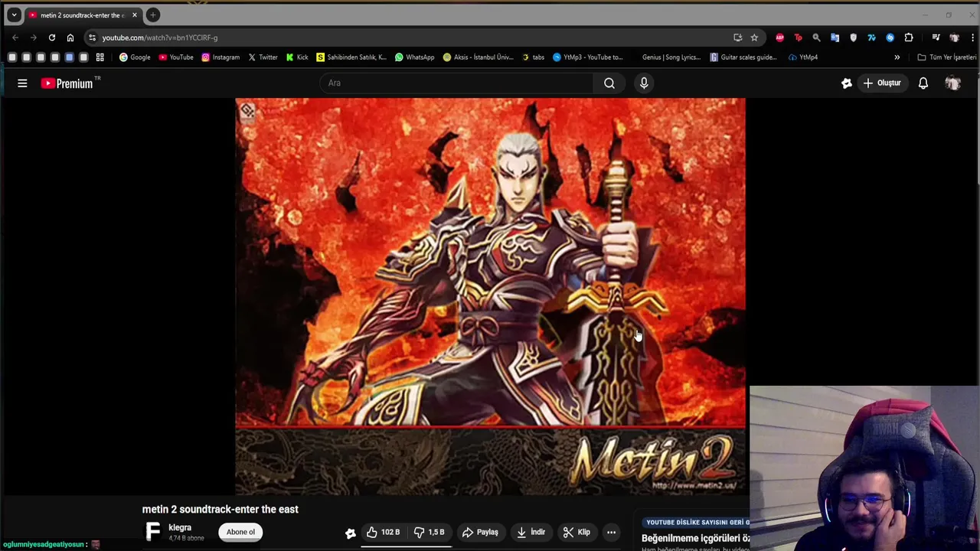Click the sparkle icon left of the like button
Viewport: 980px width, 551px height.
click(x=351, y=533)
